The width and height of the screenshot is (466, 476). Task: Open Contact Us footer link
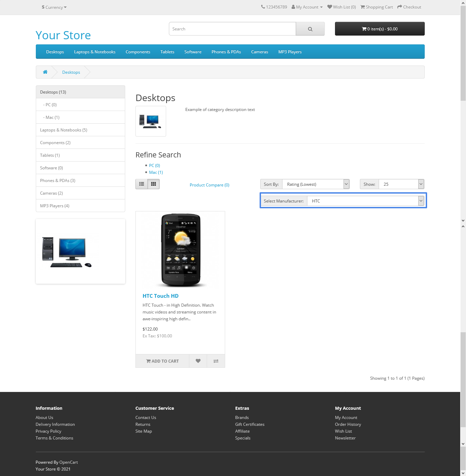[146, 418]
